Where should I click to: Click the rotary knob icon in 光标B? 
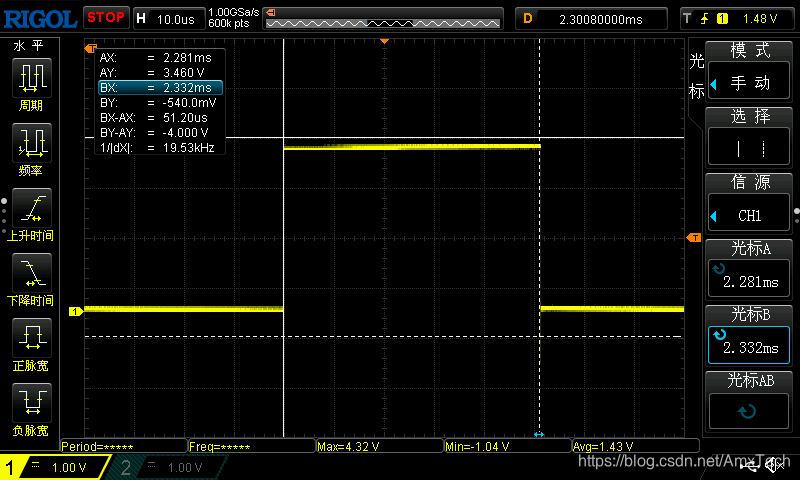[719, 335]
